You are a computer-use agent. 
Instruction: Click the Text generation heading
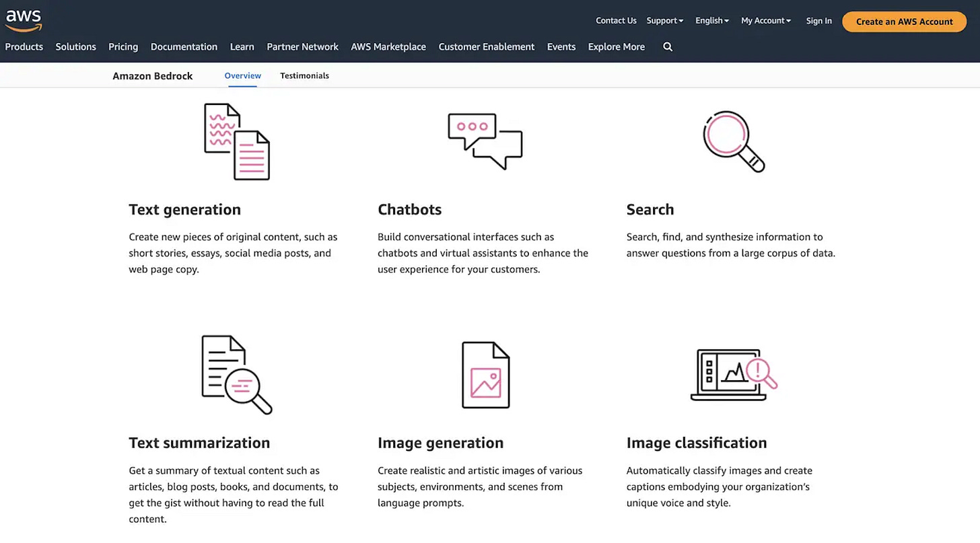click(185, 209)
